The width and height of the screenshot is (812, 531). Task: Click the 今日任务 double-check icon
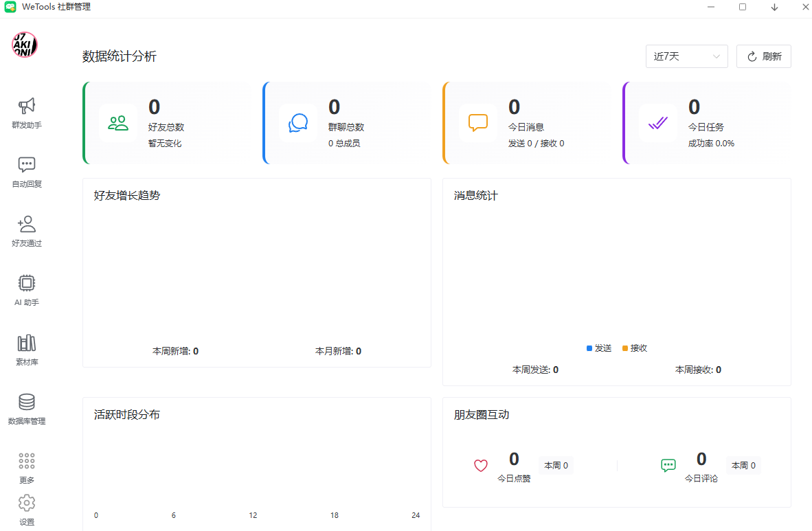tap(657, 123)
